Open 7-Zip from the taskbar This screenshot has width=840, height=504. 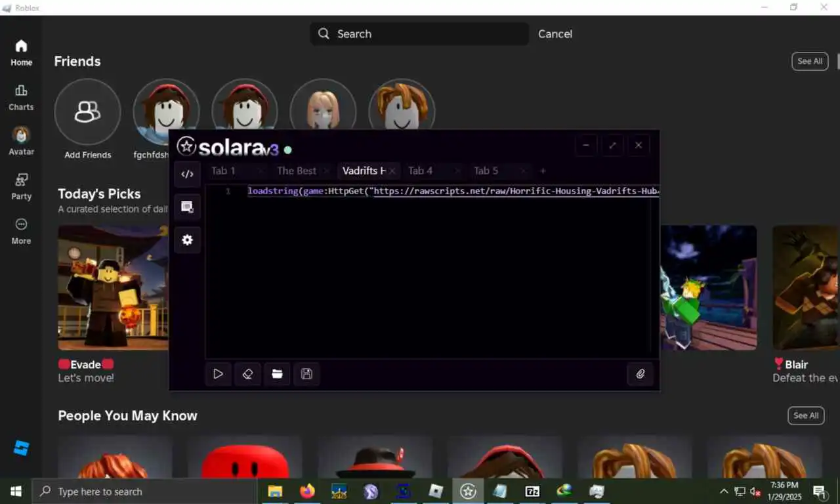532,491
